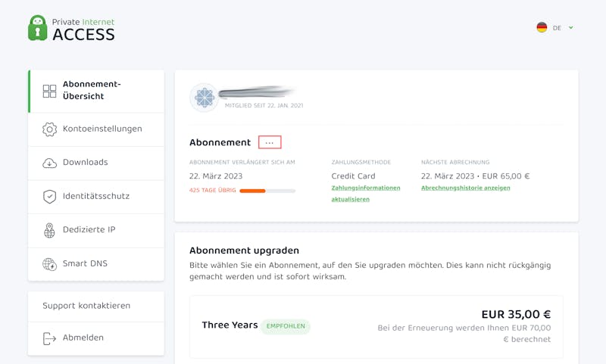This screenshot has width=606, height=364.
Task: Click the Smart DNS globe icon
Action: [x=49, y=264]
